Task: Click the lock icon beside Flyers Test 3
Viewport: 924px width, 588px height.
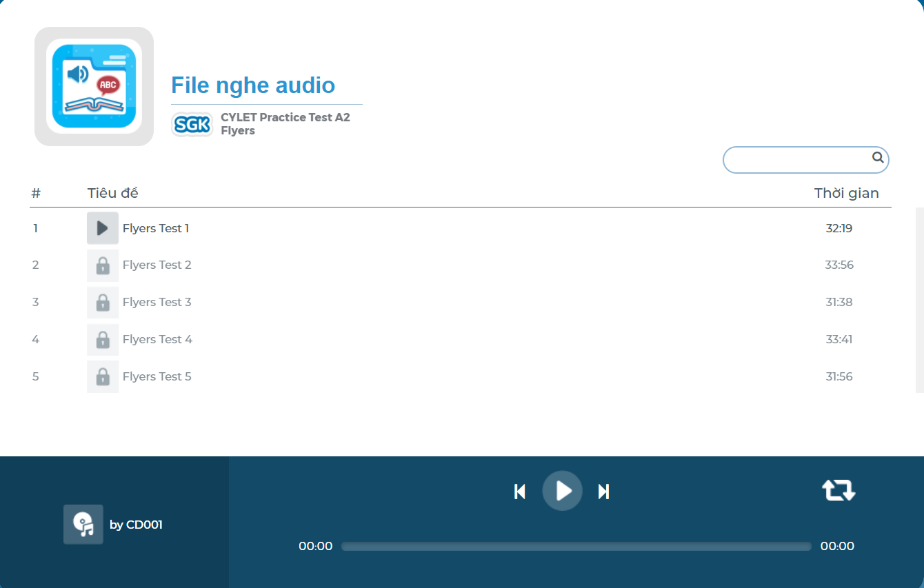Action: coord(103,303)
